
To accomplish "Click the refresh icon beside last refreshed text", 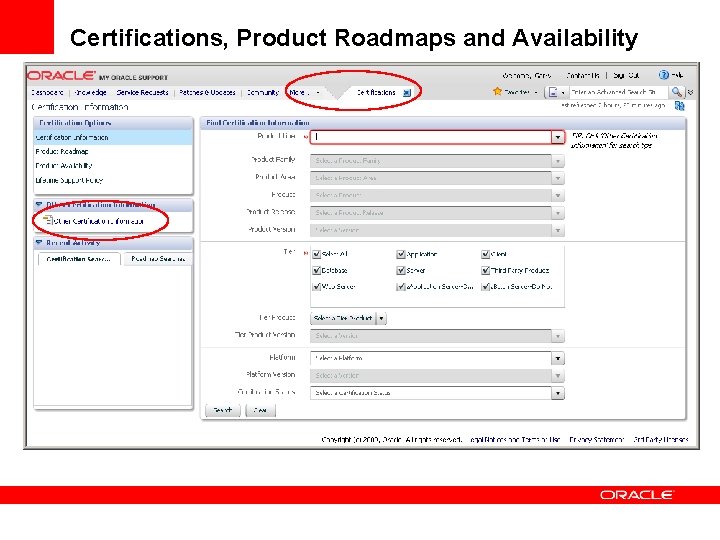I will [680, 106].
